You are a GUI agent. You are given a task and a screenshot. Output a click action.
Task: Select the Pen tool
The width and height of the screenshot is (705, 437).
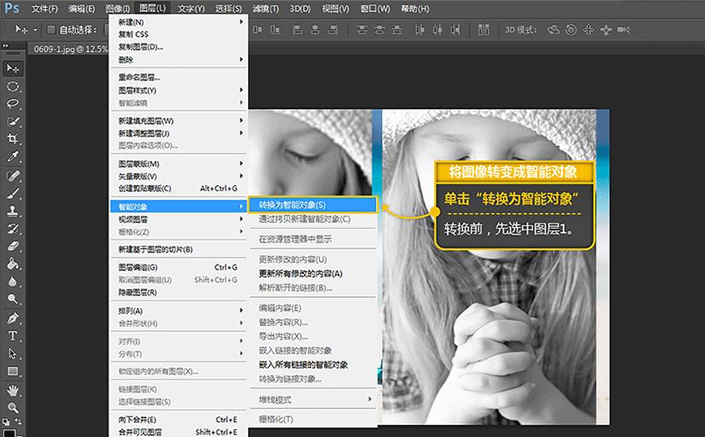point(14,318)
